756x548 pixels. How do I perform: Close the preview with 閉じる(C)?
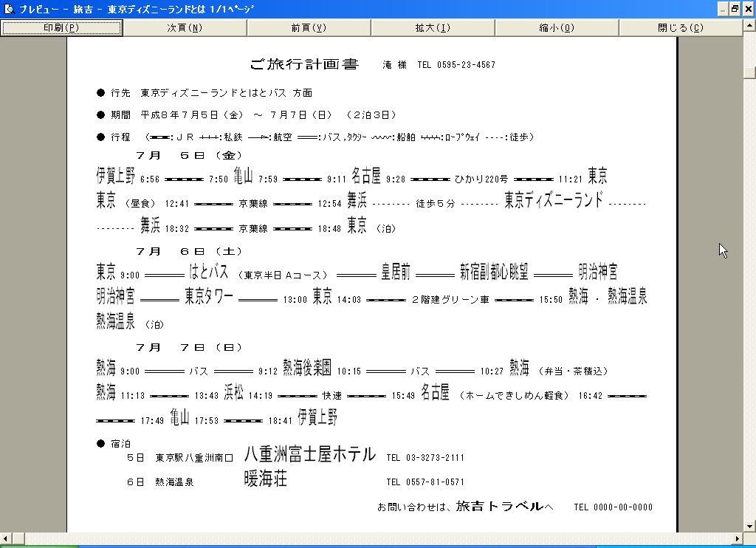(x=680, y=28)
